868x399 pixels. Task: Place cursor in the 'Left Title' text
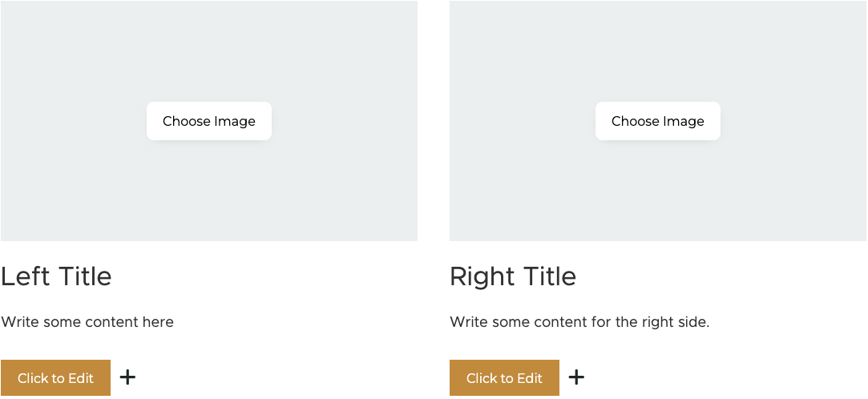[56, 276]
